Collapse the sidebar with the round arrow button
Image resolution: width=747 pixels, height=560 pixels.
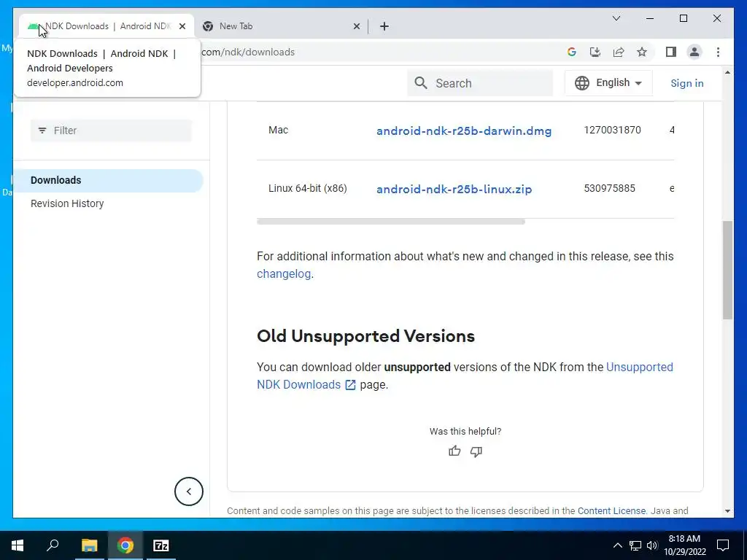(189, 491)
